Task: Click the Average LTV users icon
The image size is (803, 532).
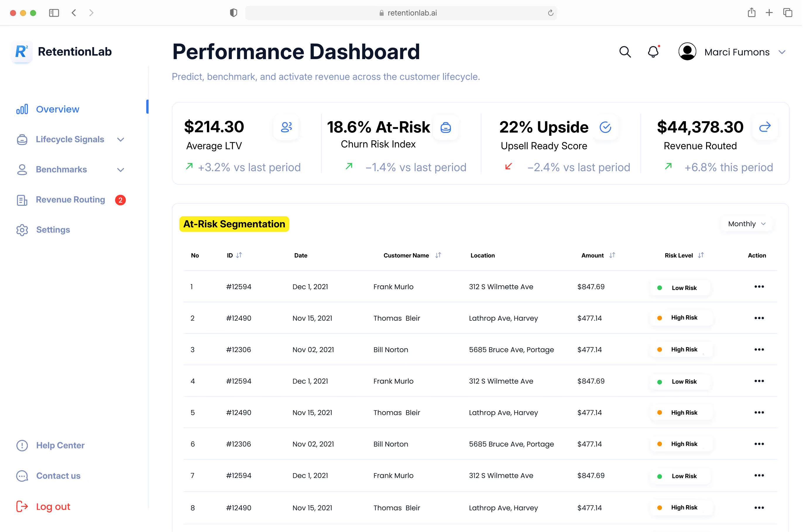Action: 287,127
